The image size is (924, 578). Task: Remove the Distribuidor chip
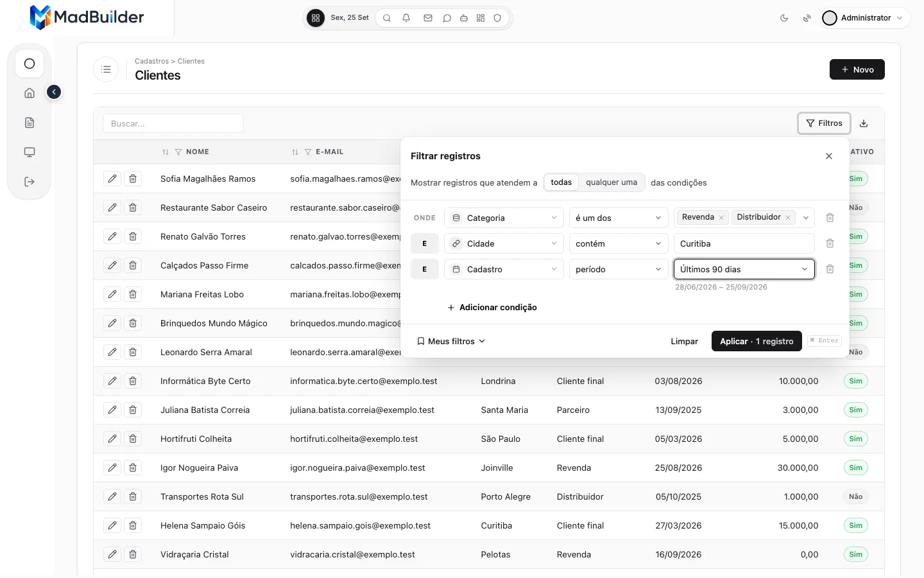tap(788, 218)
